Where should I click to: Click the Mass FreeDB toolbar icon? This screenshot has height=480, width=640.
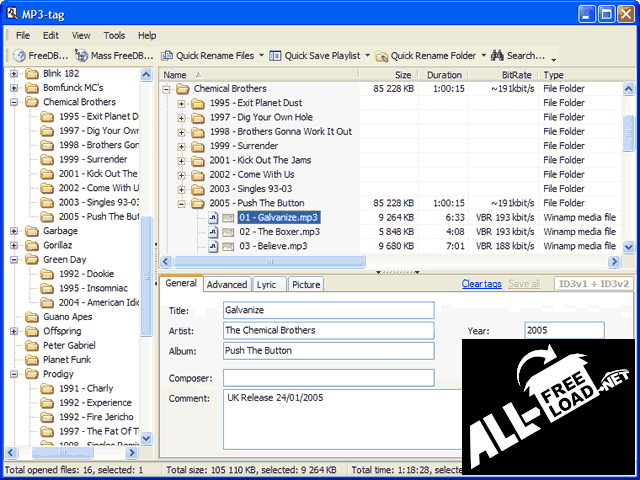click(82, 56)
